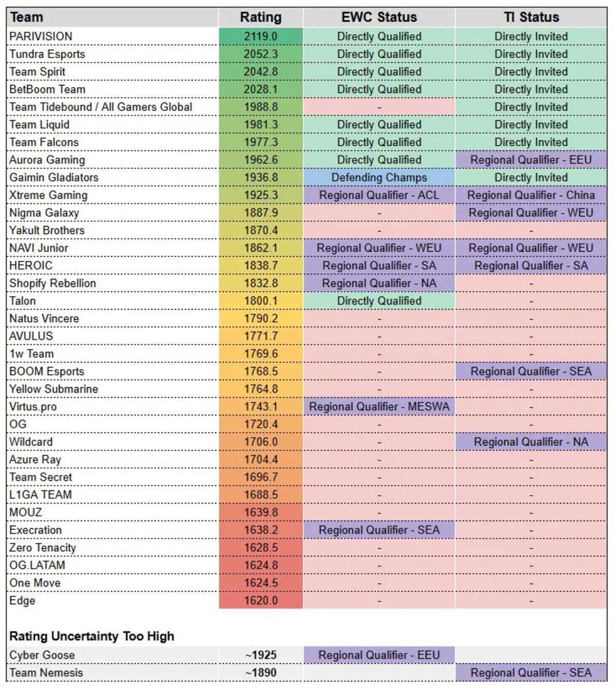Screen dimensions: 616x690
Task: Select Edge's 1620.0 rating cell
Action: (x=261, y=601)
